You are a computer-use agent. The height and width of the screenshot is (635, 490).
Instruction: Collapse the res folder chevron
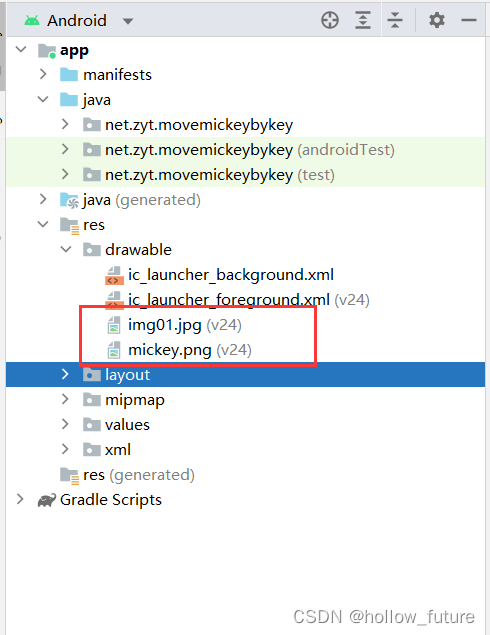[x=43, y=224]
